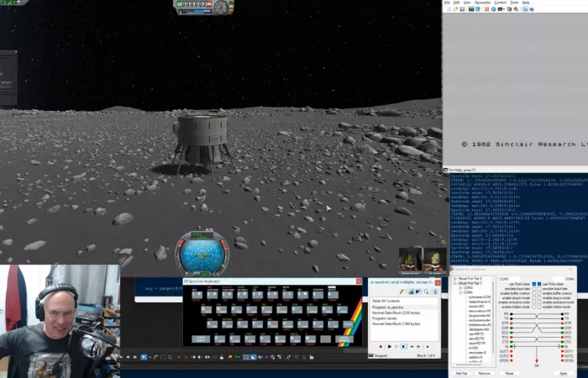Image resolution: width=588 pixels, height=378 pixels.
Task: Click the P key on ZX Spectrum Keyboard
Action: (343, 309)
